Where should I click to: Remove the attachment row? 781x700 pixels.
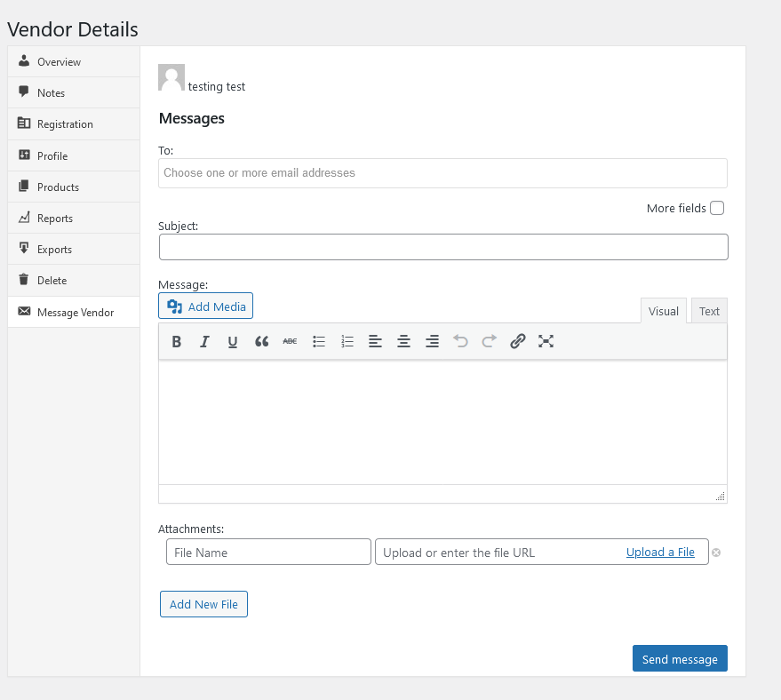point(716,553)
